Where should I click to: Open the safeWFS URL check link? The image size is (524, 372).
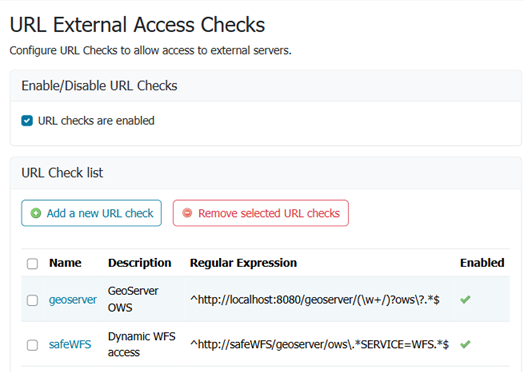pos(70,344)
